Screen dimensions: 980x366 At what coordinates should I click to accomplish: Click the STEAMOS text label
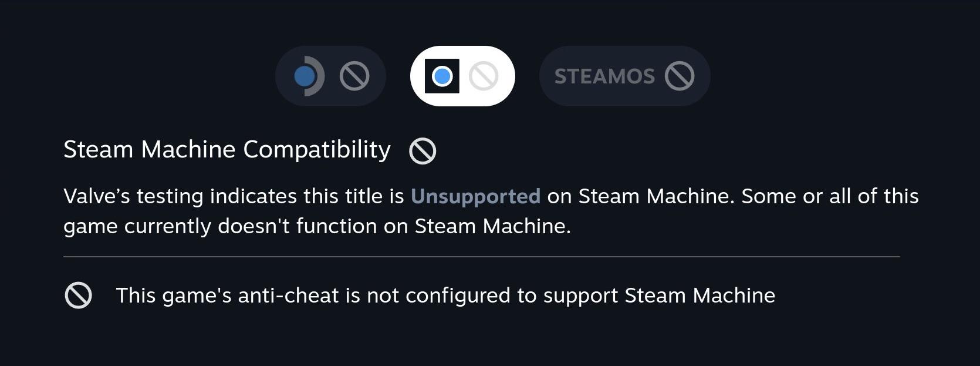[604, 76]
